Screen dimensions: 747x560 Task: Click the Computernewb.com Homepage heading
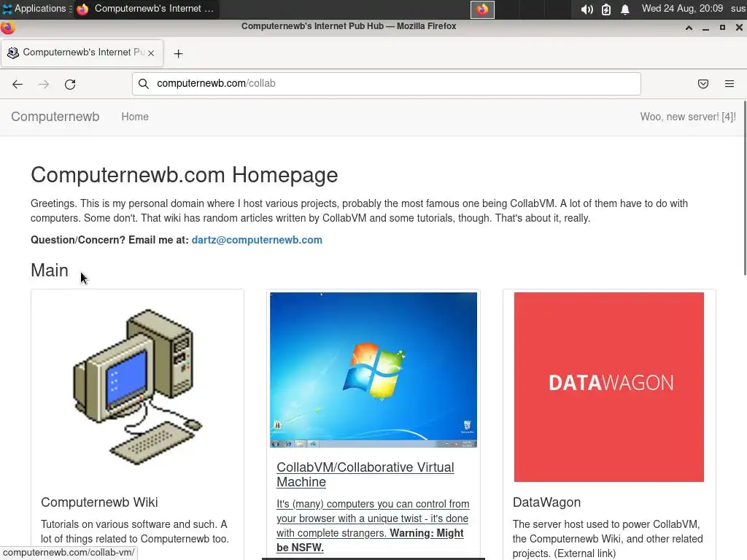coord(185,175)
